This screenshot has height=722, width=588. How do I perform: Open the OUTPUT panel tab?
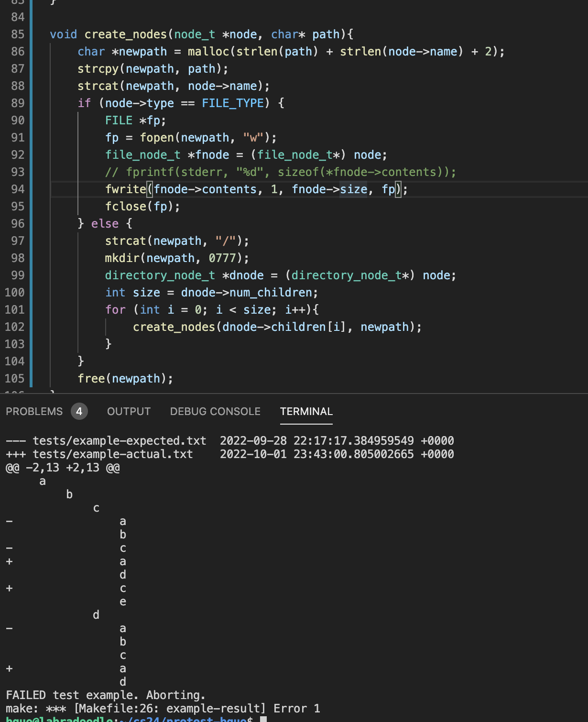[x=129, y=411]
